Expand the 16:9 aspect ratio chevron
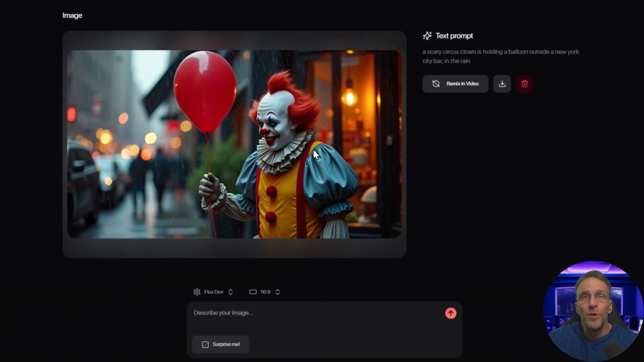The height and width of the screenshot is (362, 644). pos(278,292)
